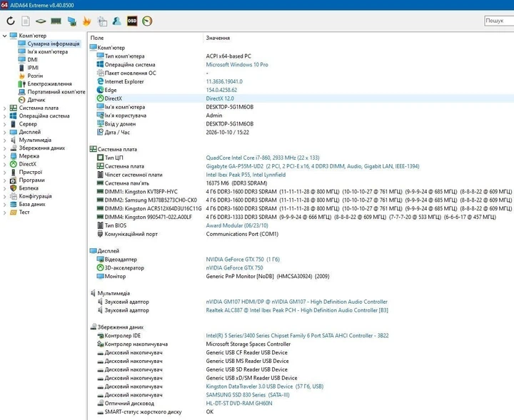Click the Відеоадаптер row icon
Image resolution: width=514 pixels, height=420 pixels.
click(x=101, y=259)
